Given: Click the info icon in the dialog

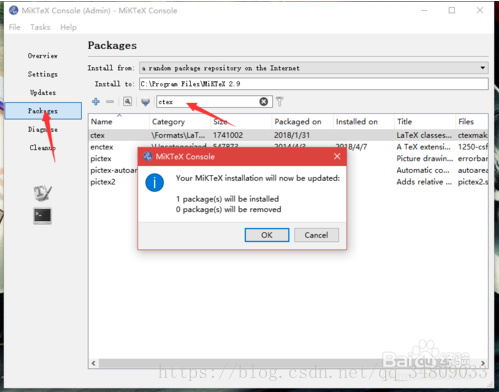Looking at the screenshot, I should point(155,182).
